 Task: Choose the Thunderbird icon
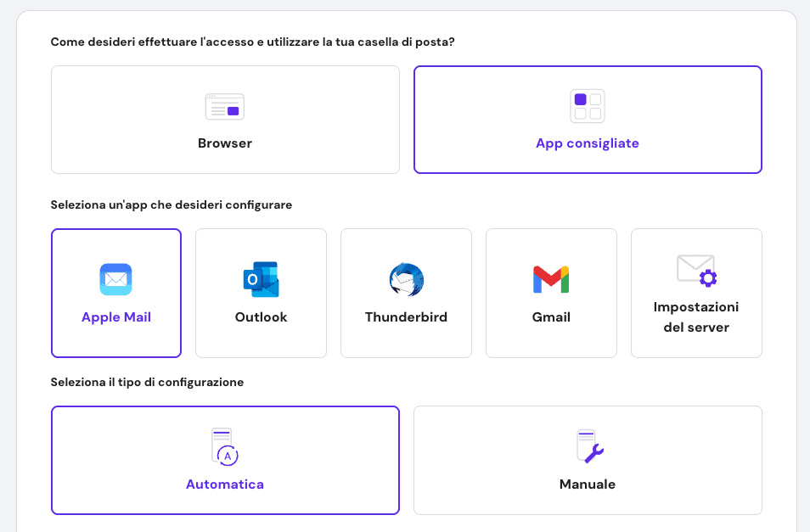(x=406, y=279)
